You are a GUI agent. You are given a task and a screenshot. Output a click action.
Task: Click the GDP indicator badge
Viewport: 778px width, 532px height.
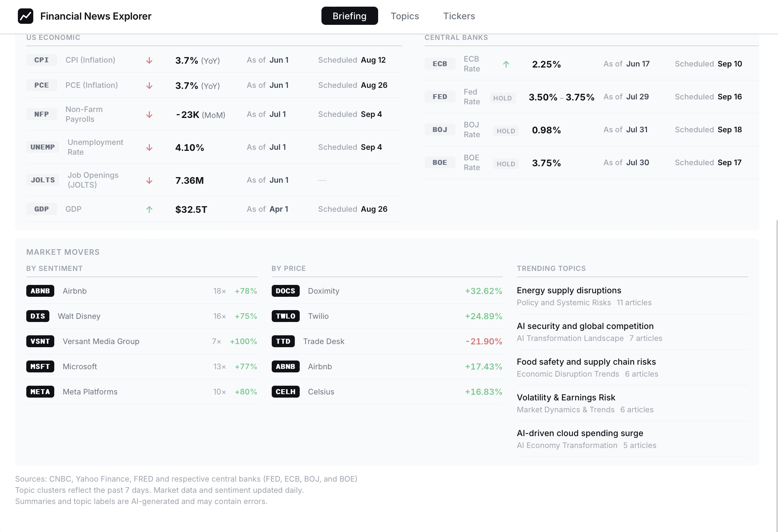(42, 209)
